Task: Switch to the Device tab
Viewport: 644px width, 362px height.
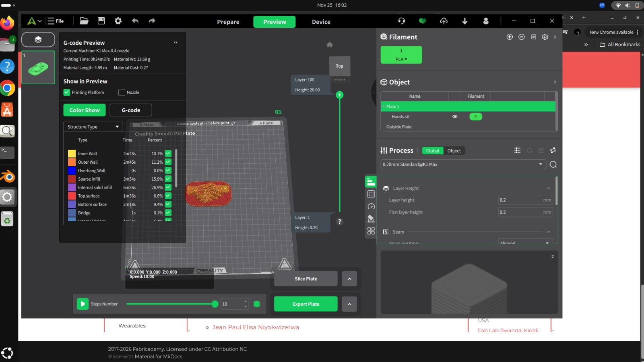Action: (x=321, y=22)
